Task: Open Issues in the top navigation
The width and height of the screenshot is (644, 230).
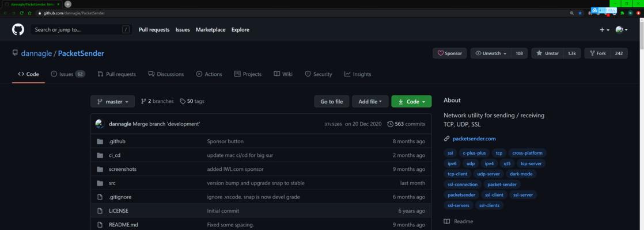Action: pyautogui.click(x=183, y=29)
